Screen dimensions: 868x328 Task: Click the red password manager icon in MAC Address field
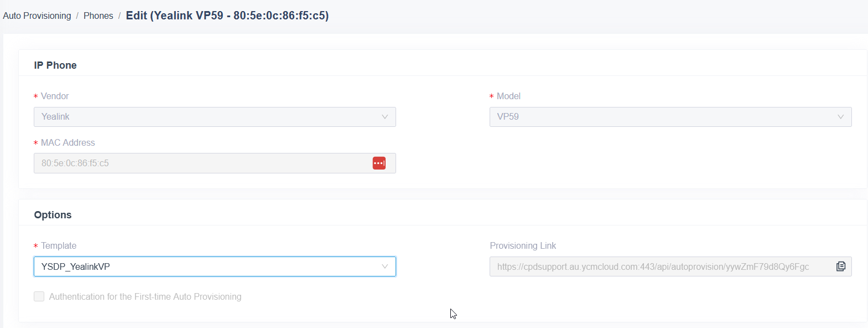click(x=379, y=163)
